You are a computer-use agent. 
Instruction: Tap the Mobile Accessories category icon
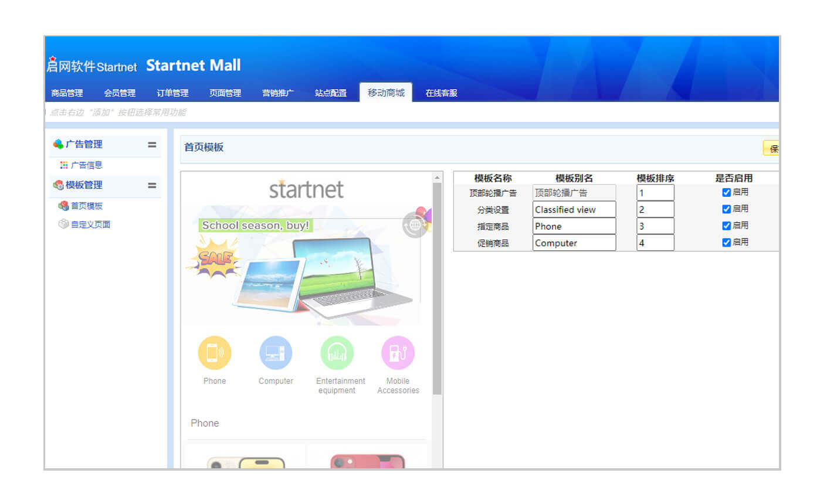pos(398,353)
